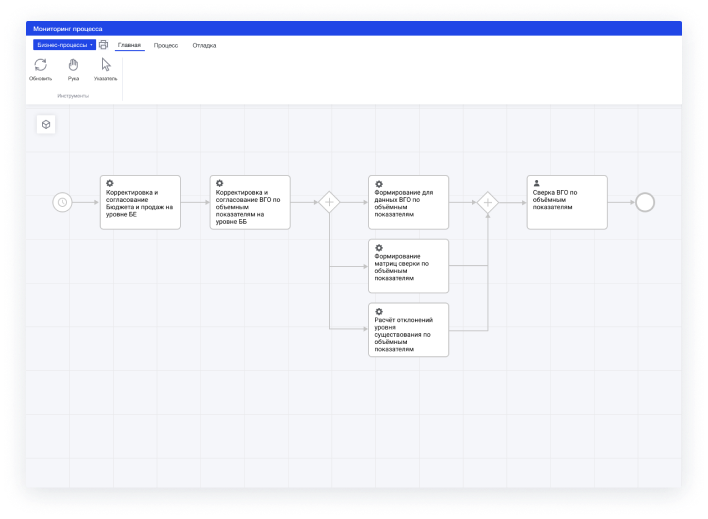Click the Инструменты group label
The image size is (708, 519).
point(73,96)
